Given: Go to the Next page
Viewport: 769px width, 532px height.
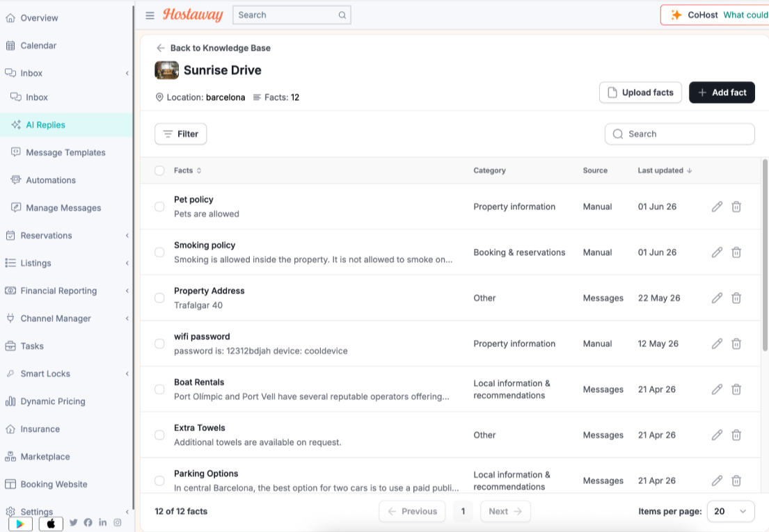Looking at the screenshot, I should (x=506, y=511).
